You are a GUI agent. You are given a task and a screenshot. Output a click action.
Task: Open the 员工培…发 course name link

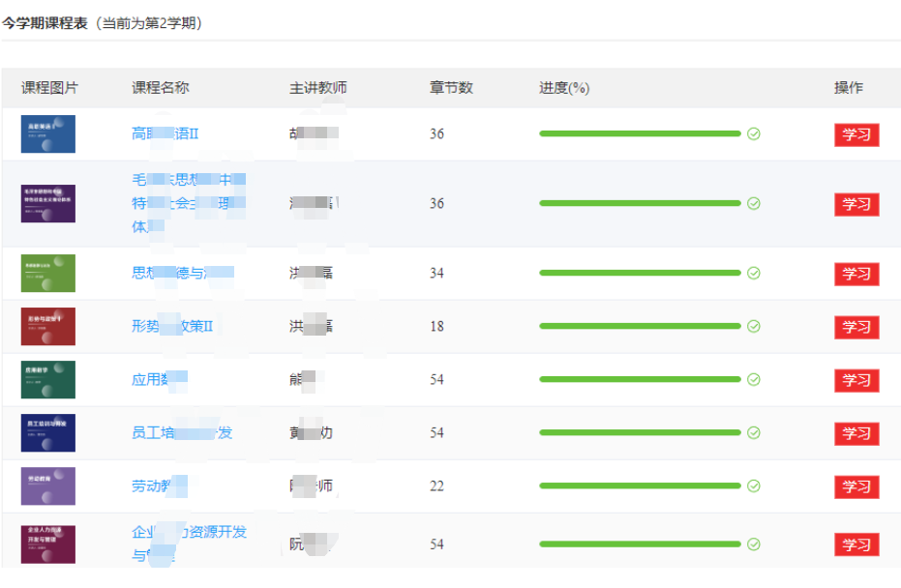tap(182, 432)
